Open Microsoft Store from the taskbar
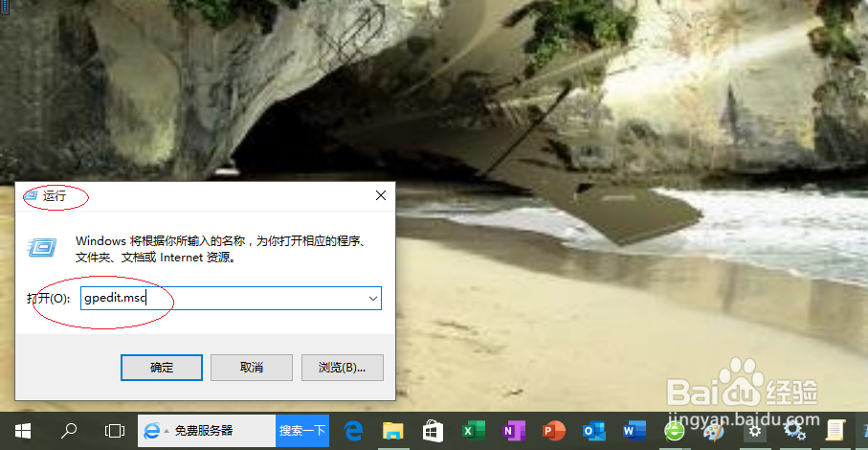 click(433, 431)
